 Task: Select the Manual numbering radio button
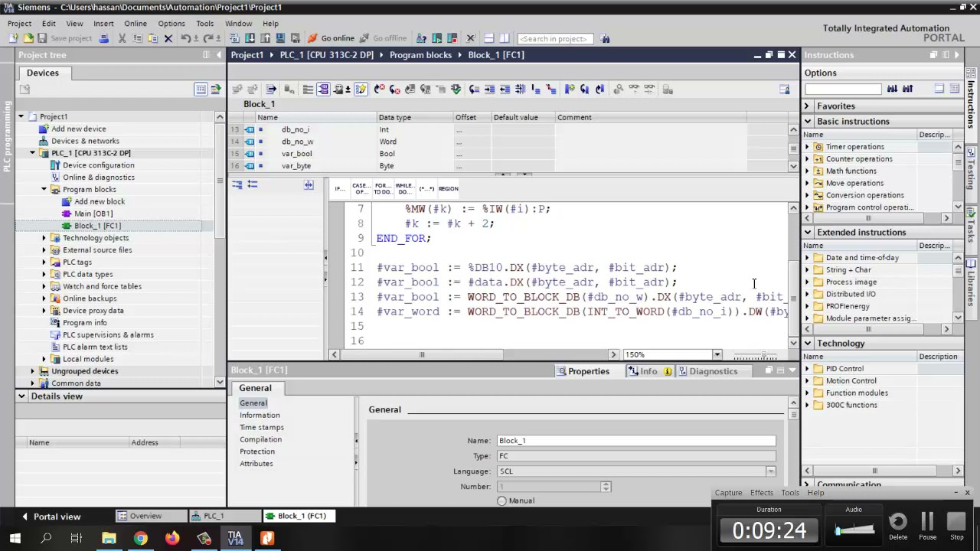coord(501,500)
